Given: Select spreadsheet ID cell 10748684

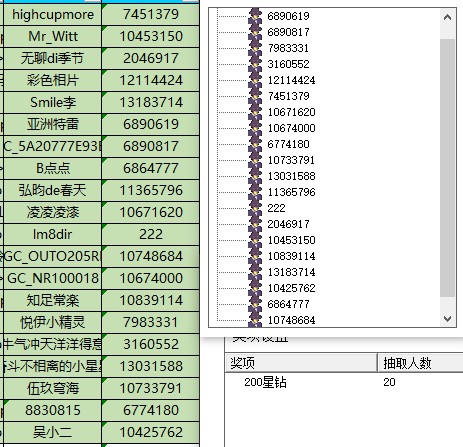Looking at the screenshot, I should pyautogui.click(x=151, y=256).
